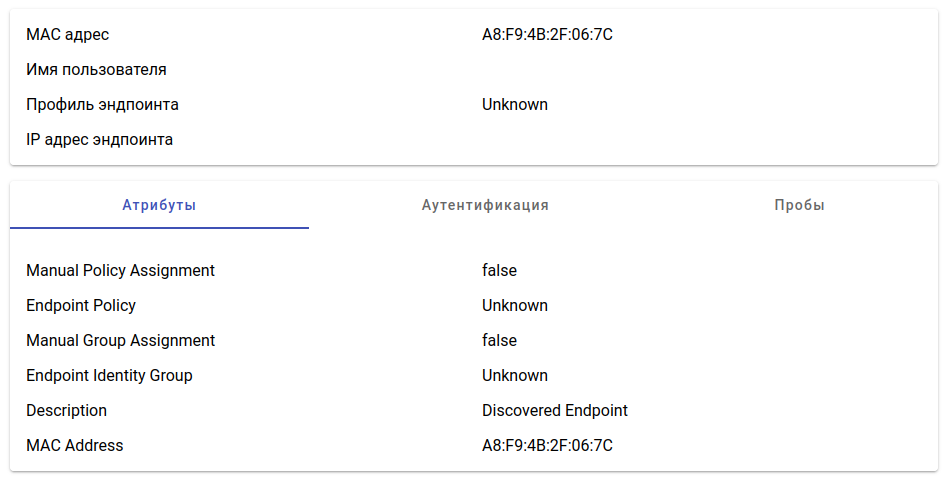Switch to the Атрибуты tab
947x480 pixels.
[159, 205]
